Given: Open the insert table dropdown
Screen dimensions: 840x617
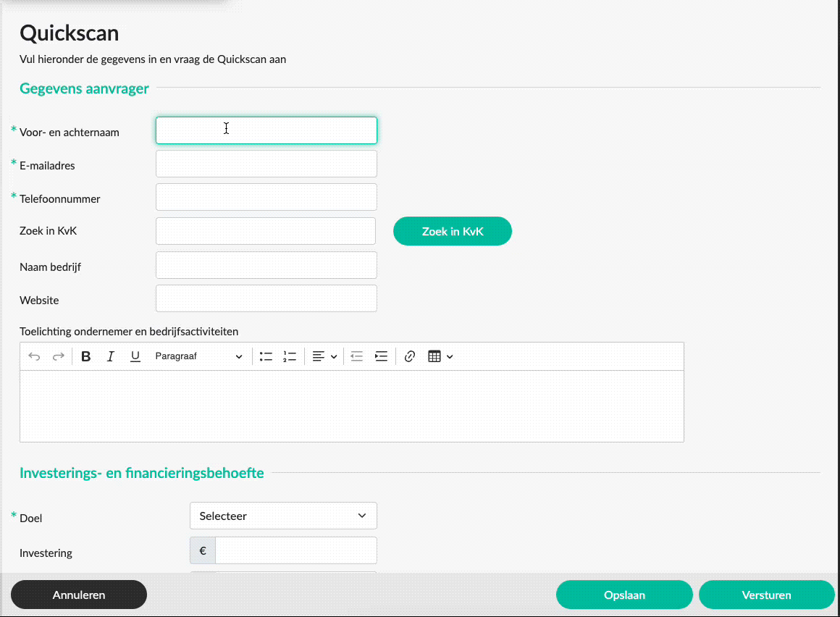Looking at the screenshot, I should click(x=440, y=356).
